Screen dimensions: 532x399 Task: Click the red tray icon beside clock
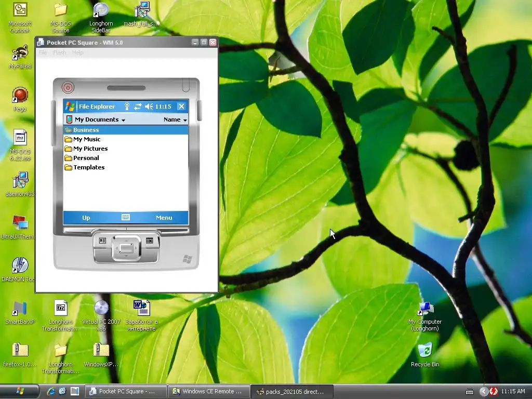pos(494,392)
